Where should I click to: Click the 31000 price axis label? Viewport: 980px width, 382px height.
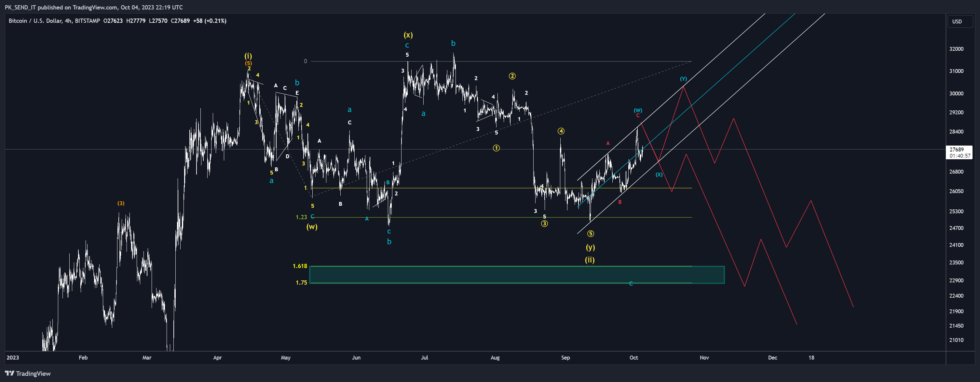pyautogui.click(x=957, y=71)
